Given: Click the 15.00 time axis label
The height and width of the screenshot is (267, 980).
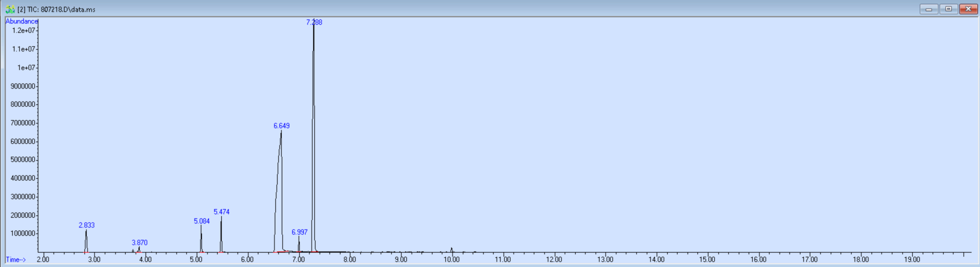Looking at the screenshot, I should [x=707, y=259].
